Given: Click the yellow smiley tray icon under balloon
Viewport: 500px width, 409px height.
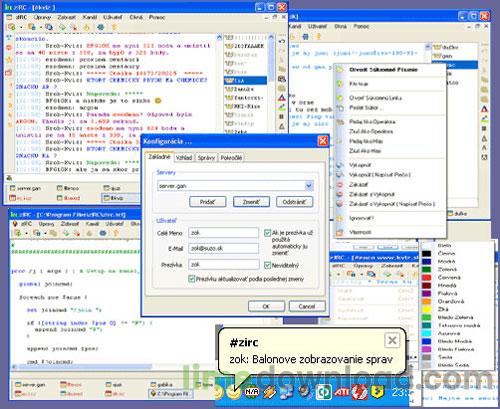Looking at the screenshot, I should coord(234,393).
